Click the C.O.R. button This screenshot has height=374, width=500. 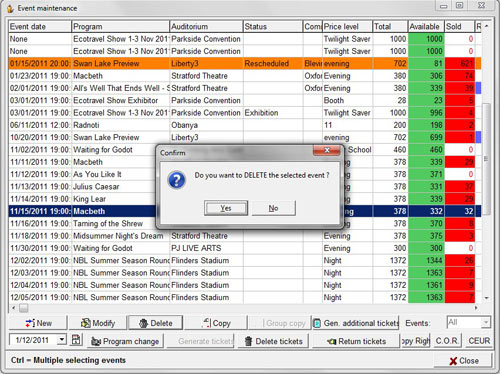[x=447, y=341]
